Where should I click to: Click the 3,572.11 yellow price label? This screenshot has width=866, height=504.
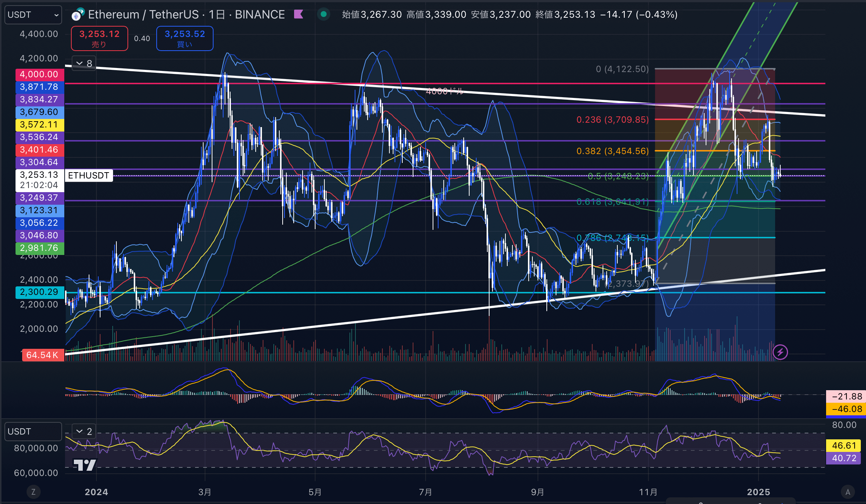point(40,125)
